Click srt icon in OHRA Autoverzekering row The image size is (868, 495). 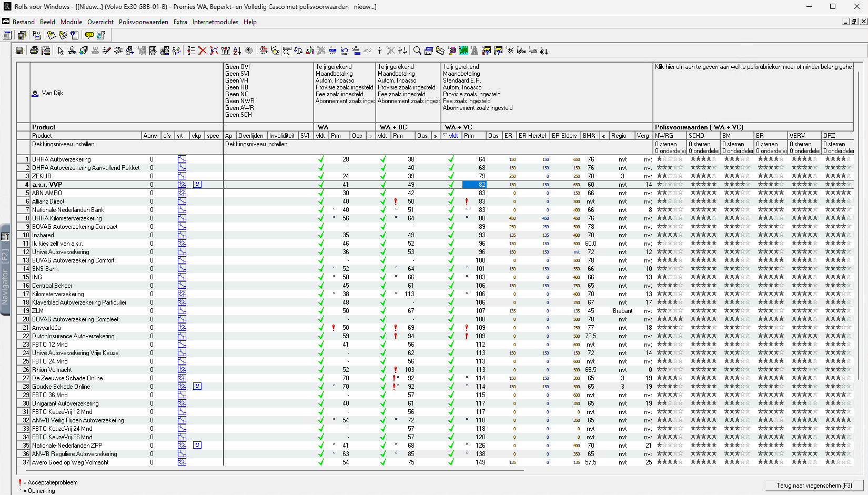pyautogui.click(x=182, y=159)
